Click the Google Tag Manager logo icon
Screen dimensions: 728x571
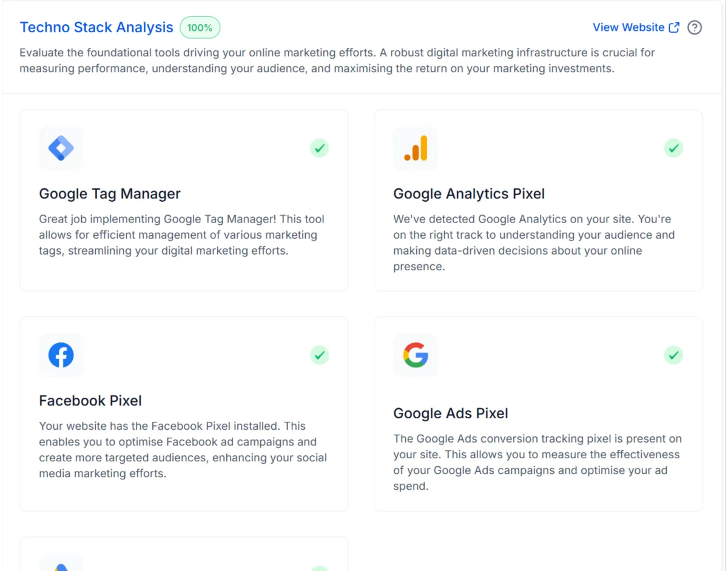coord(61,148)
